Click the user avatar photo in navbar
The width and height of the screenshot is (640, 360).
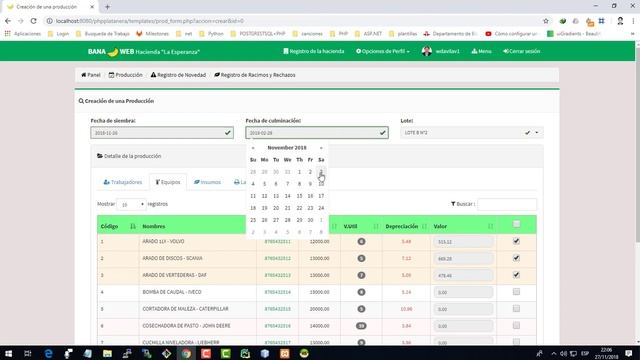click(x=427, y=51)
